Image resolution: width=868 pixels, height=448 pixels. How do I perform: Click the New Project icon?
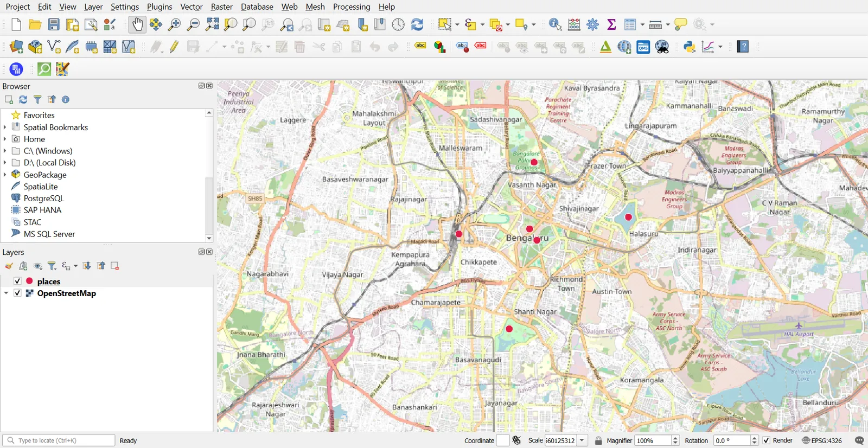click(x=16, y=24)
